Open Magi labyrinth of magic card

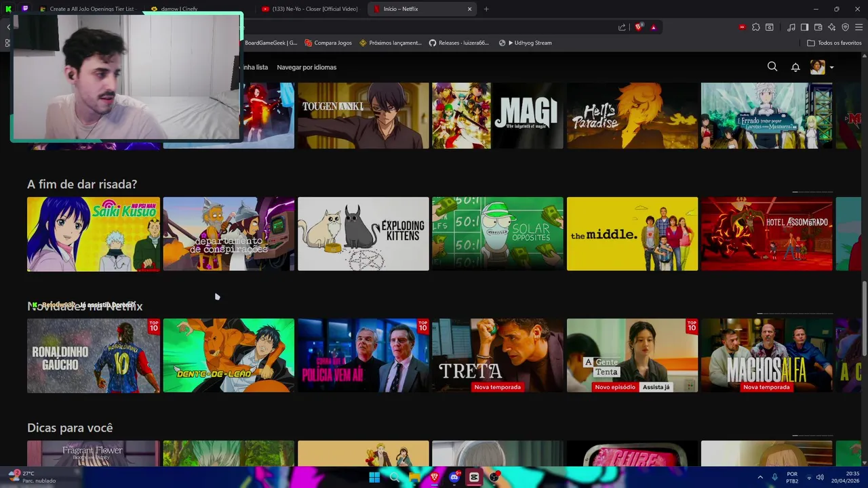[498, 115]
